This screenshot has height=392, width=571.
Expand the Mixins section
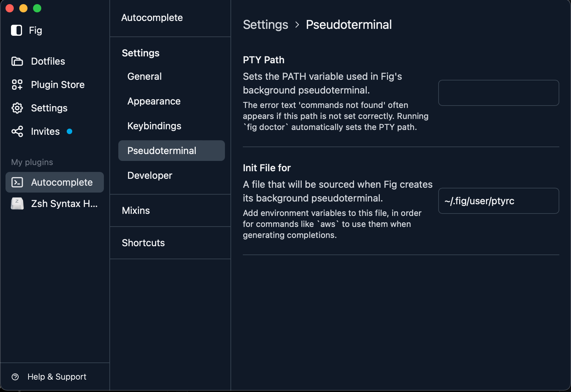coord(136,210)
